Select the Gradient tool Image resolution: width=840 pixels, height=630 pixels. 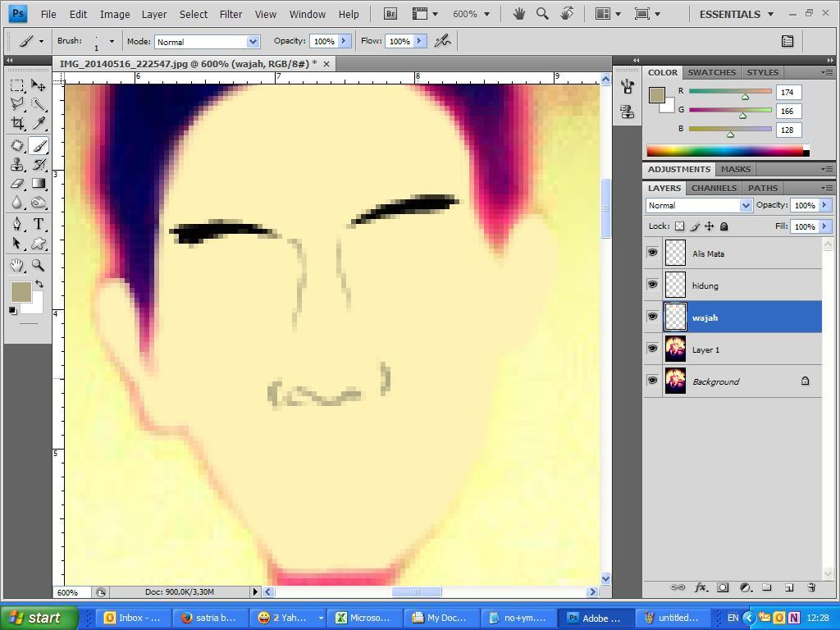point(38,183)
